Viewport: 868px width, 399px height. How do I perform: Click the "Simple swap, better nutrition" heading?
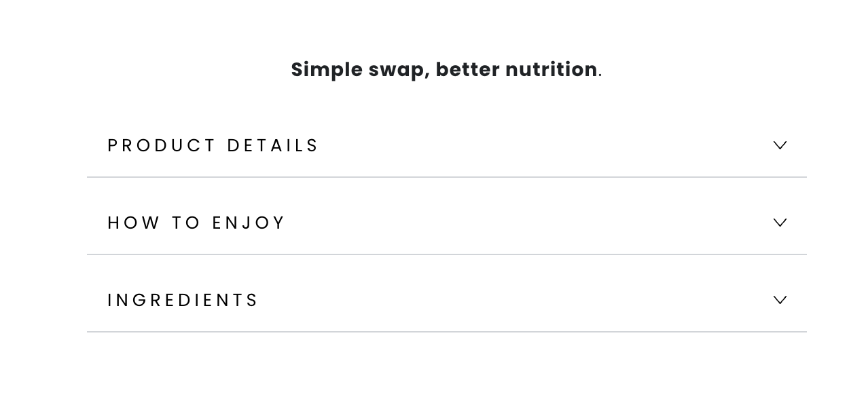[x=446, y=69]
